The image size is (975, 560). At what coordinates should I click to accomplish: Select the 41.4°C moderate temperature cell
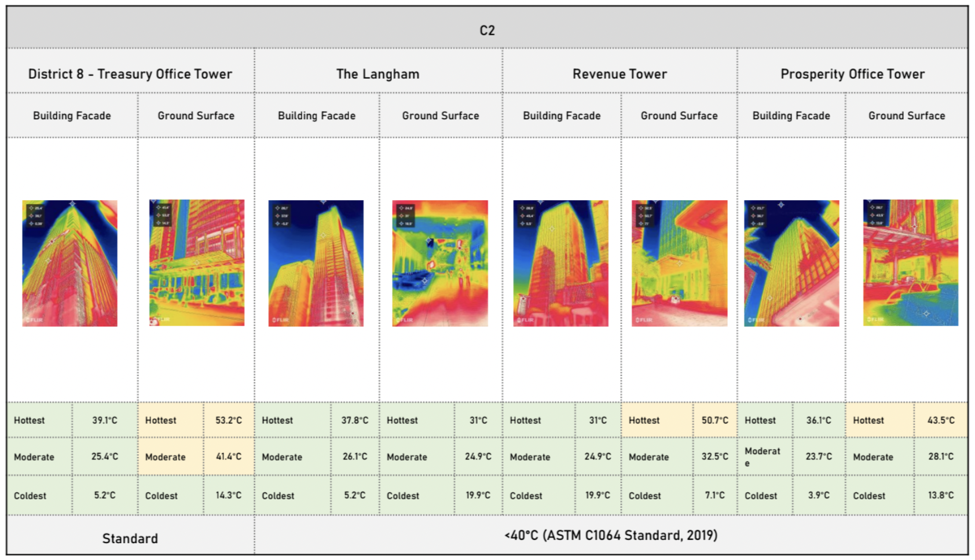pyautogui.click(x=229, y=456)
